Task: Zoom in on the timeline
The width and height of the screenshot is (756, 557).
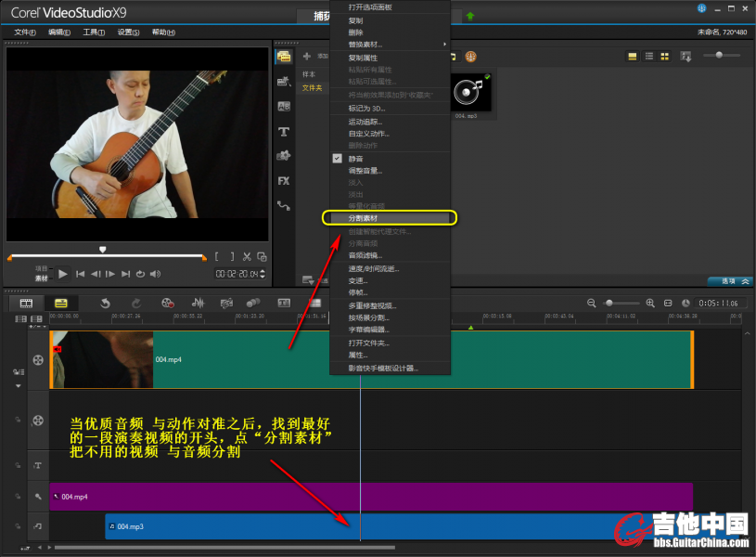Action: point(650,304)
